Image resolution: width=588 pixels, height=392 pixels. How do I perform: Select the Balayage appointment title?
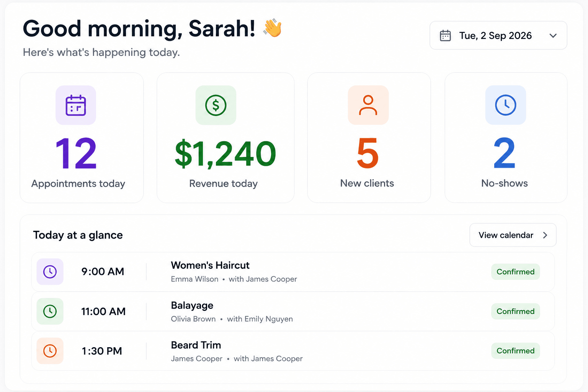click(192, 305)
